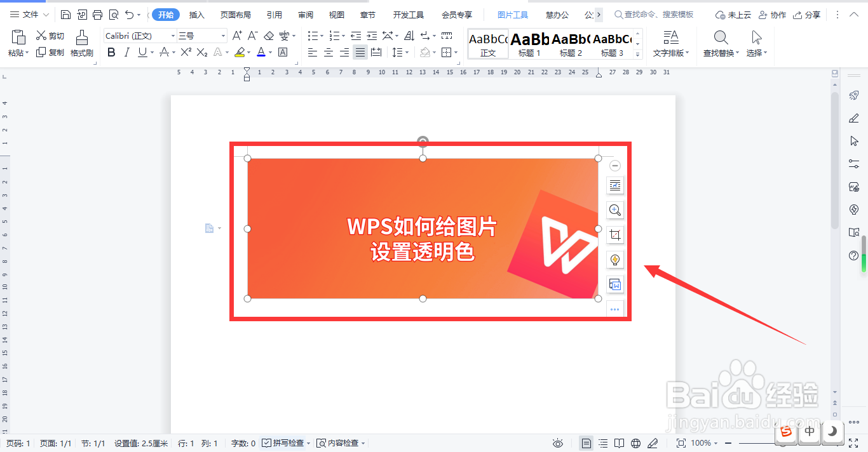The height and width of the screenshot is (452, 868).
Task: Click the Undo arrow icon
Action: click(130, 15)
